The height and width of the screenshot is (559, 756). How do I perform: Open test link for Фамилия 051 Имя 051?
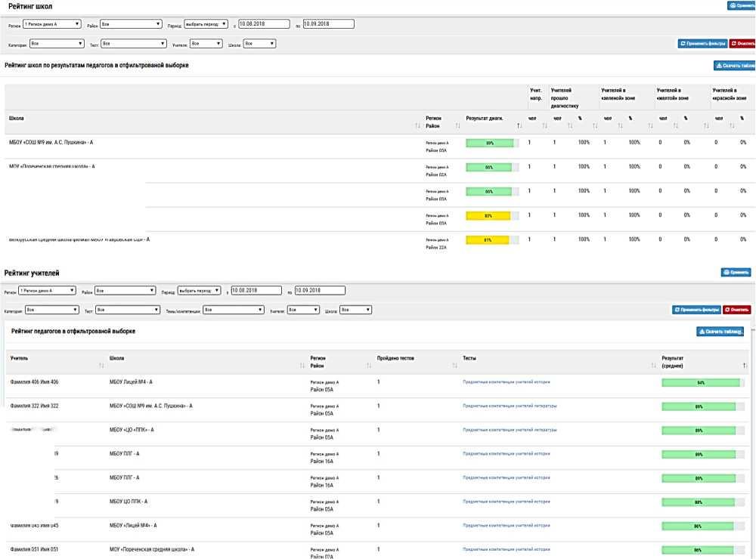[x=507, y=549]
